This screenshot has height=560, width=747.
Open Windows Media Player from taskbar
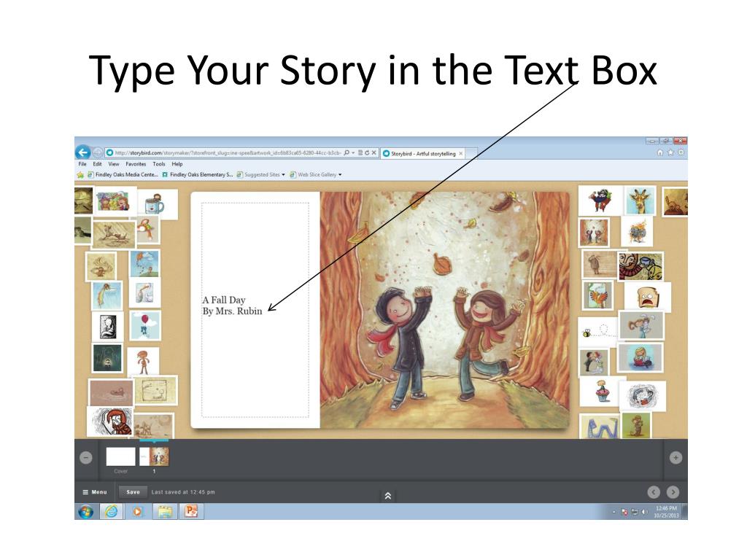click(137, 511)
